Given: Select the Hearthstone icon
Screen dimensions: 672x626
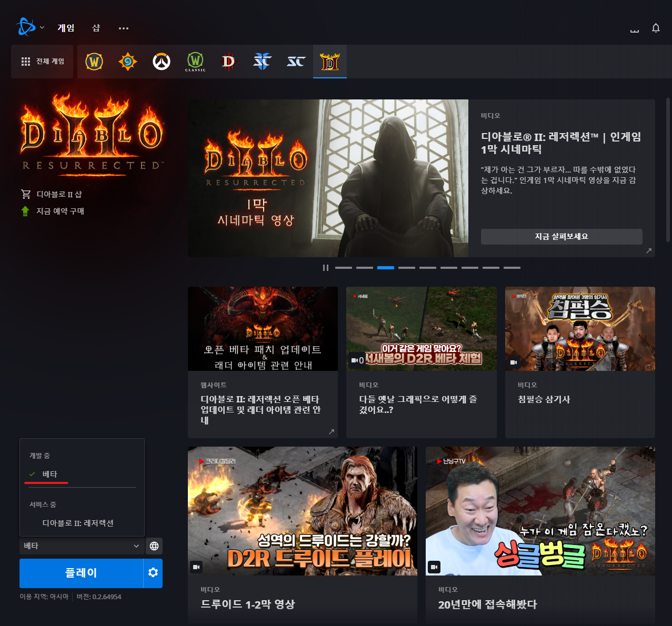Looking at the screenshot, I should pyautogui.click(x=128, y=62).
